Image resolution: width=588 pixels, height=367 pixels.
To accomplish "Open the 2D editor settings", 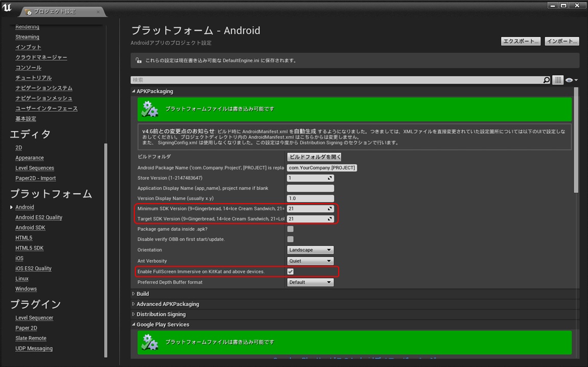I will pyautogui.click(x=19, y=148).
